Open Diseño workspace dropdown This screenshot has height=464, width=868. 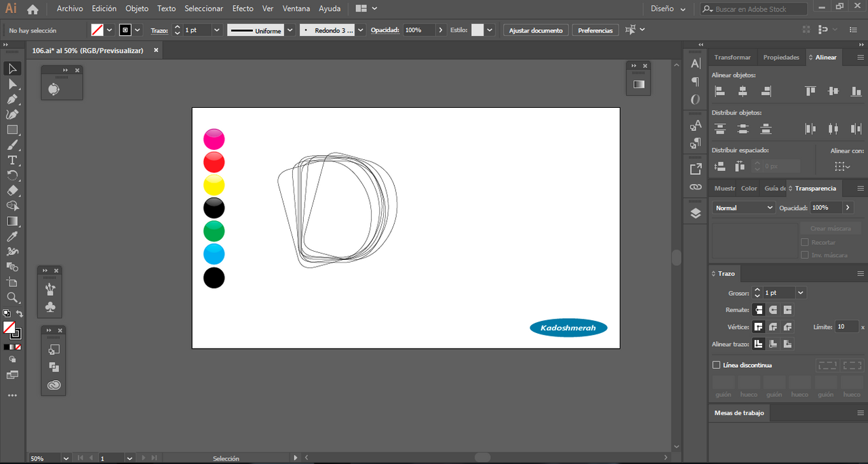tap(669, 9)
